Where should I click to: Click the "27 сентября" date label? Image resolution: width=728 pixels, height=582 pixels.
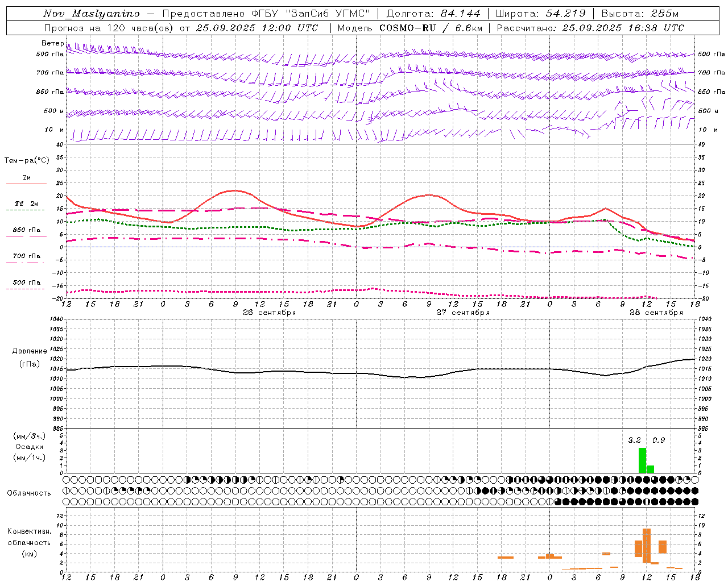pos(462,313)
